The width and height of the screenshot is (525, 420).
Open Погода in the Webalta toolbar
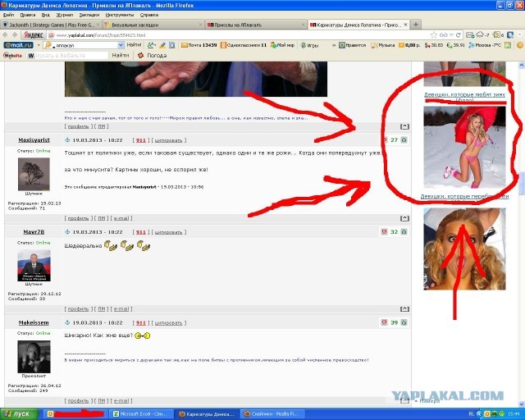click(153, 56)
